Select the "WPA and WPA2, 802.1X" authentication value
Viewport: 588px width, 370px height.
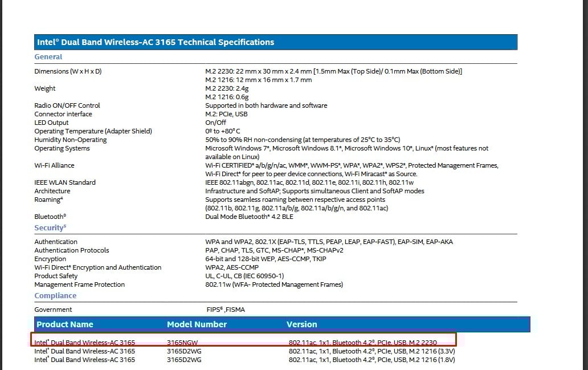point(329,242)
